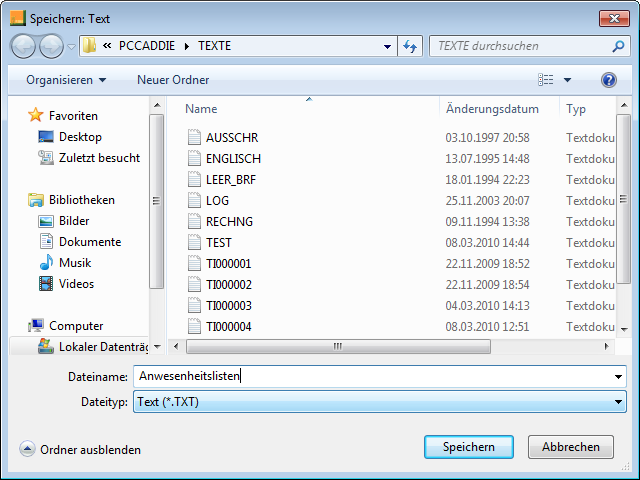Click the Musik note icon
The width and height of the screenshot is (640, 480).
46,262
